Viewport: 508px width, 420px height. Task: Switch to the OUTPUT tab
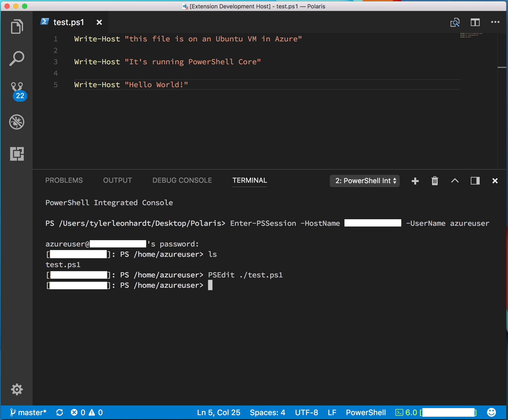117,180
